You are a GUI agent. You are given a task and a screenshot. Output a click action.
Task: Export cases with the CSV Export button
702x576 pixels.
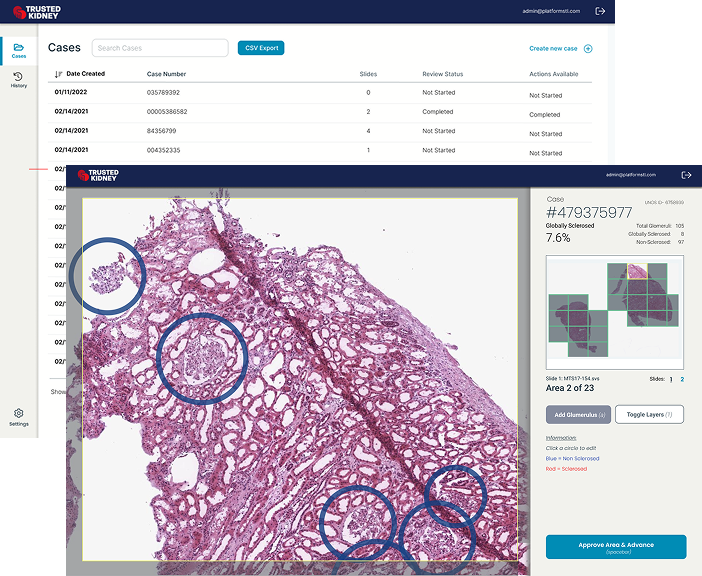pyautogui.click(x=261, y=48)
